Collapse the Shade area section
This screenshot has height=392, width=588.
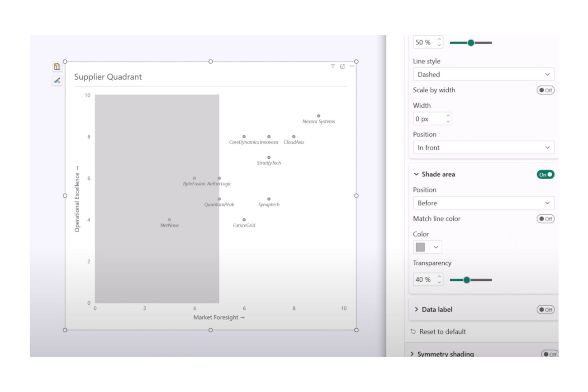(417, 175)
